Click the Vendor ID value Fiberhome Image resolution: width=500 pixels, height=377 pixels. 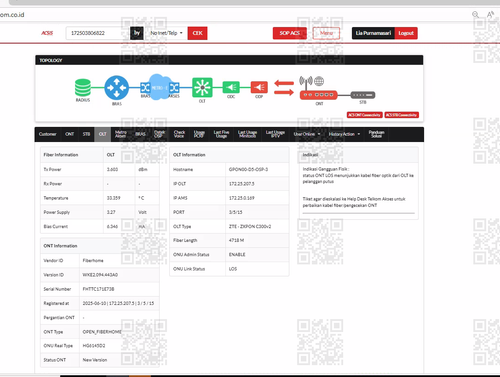[93, 261]
